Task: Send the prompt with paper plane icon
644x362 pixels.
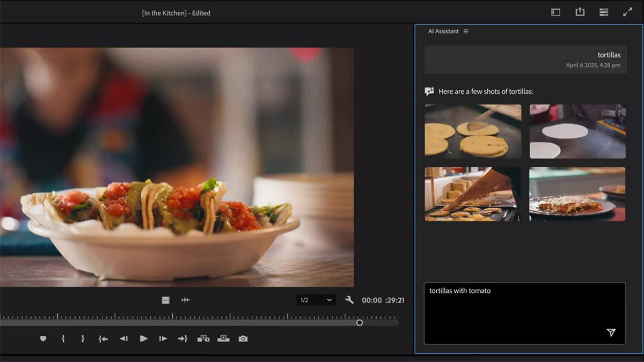Action: pos(611,333)
